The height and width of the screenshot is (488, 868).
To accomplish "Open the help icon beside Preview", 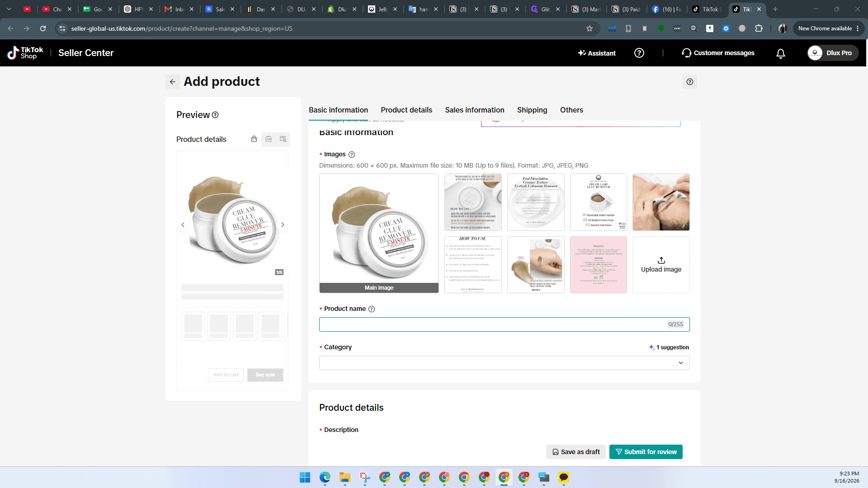I will 215,115.
